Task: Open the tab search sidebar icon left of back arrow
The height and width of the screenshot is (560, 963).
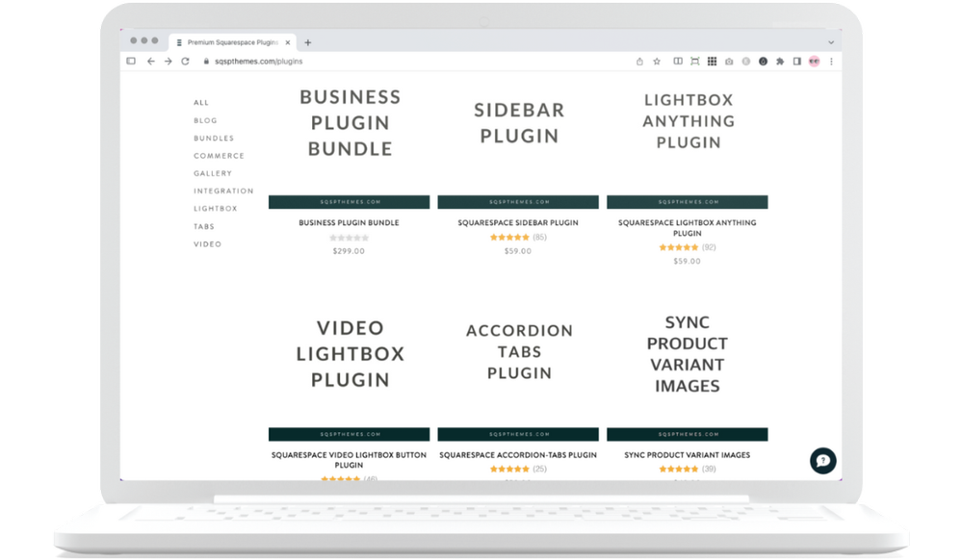Action: [131, 62]
